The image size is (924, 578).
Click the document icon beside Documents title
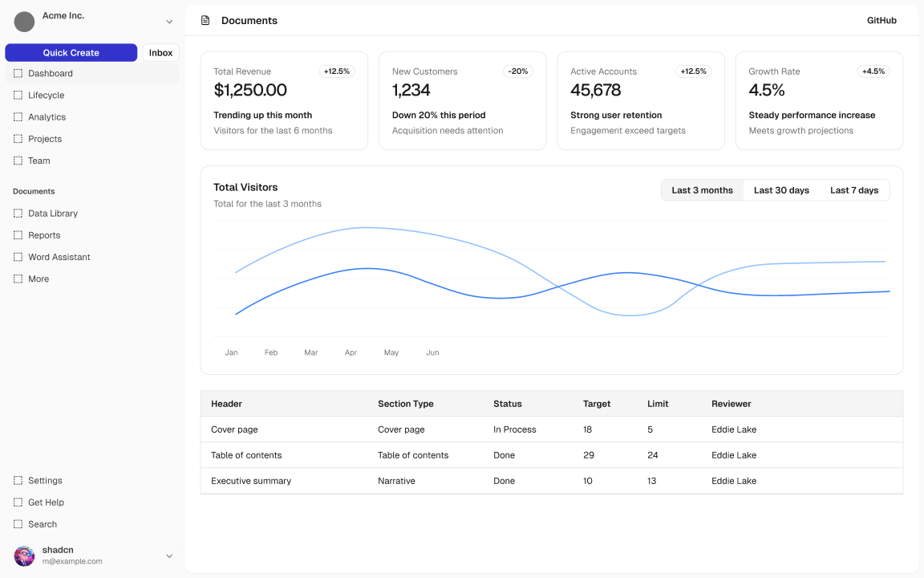205,20
